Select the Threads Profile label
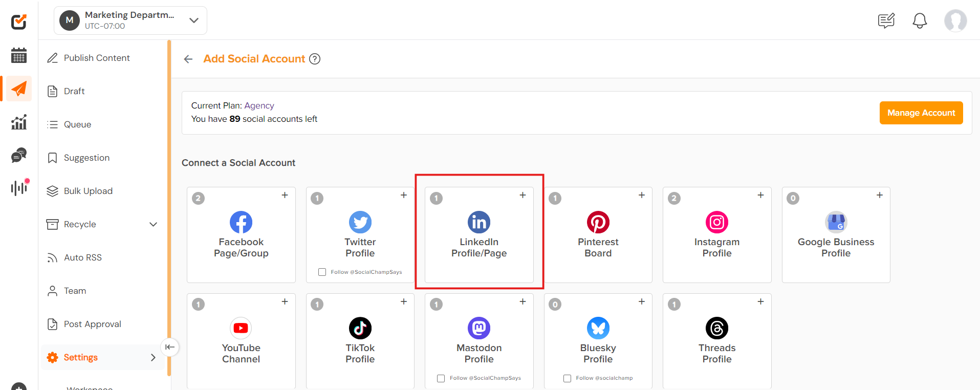 point(717,354)
